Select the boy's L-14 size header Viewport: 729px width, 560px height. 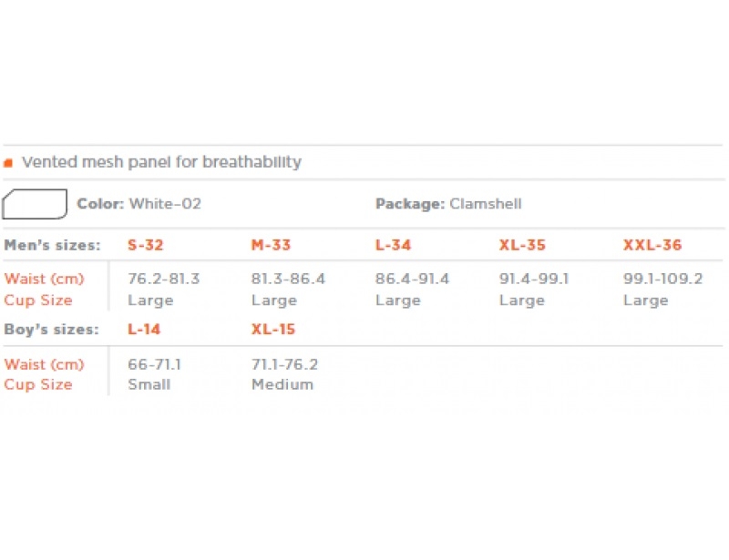[144, 330]
